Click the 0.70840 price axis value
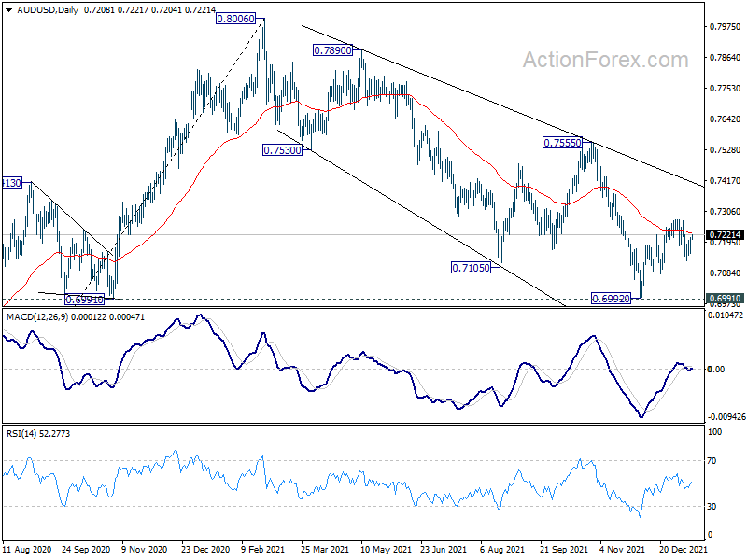747x560 pixels. coord(726,273)
